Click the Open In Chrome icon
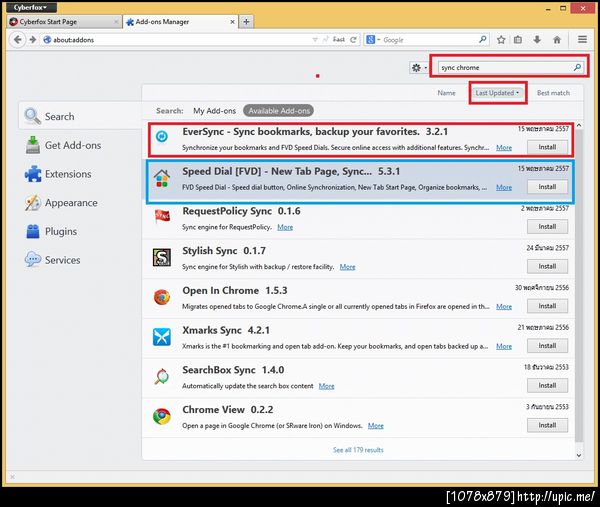This screenshot has height=507, width=600. [162, 297]
